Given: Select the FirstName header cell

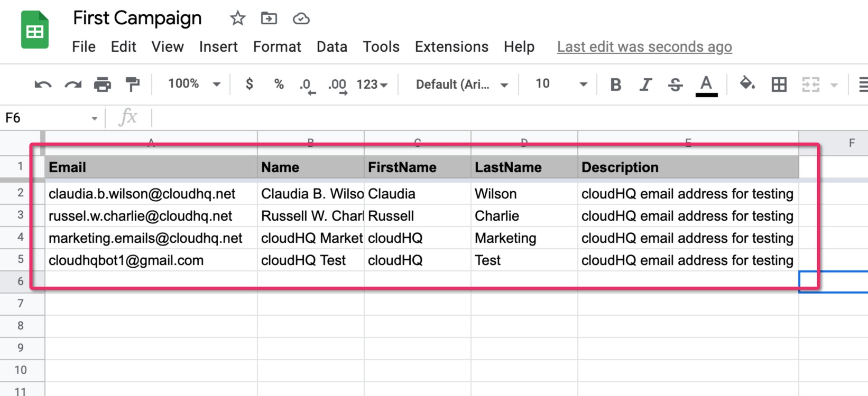Looking at the screenshot, I should pyautogui.click(x=418, y=167).
